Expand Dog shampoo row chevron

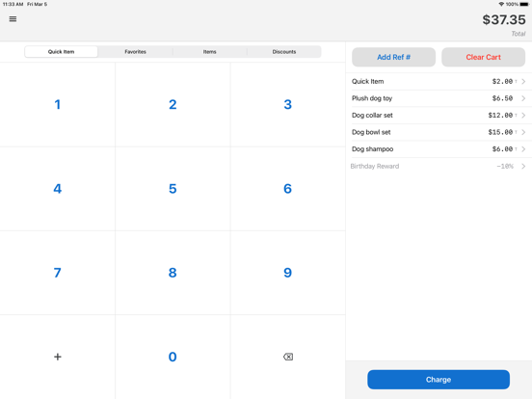523,149
